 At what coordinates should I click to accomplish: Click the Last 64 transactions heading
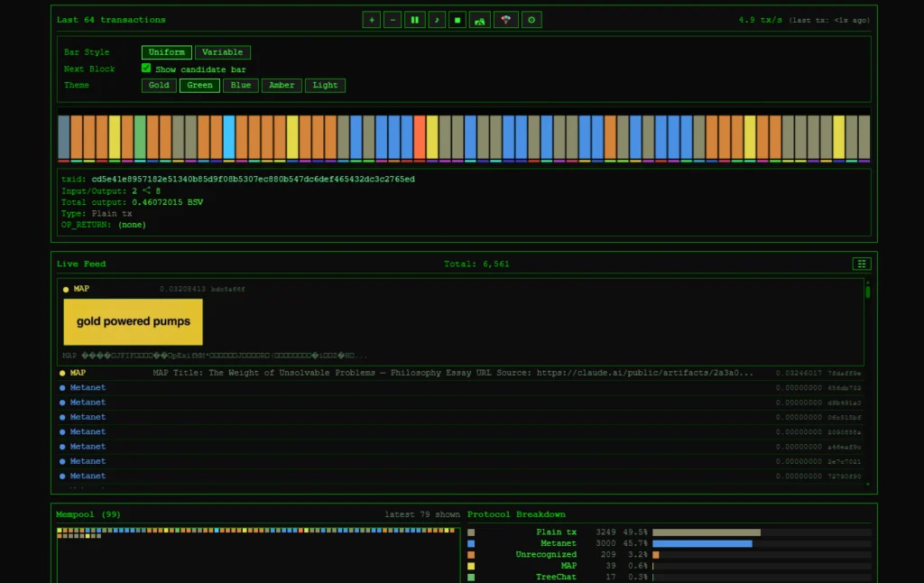point(111,20)
